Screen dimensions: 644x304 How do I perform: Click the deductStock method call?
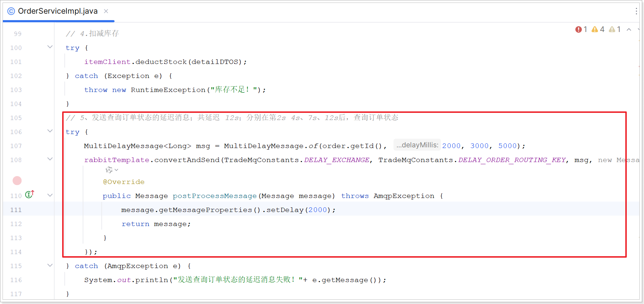click(161, 62)
